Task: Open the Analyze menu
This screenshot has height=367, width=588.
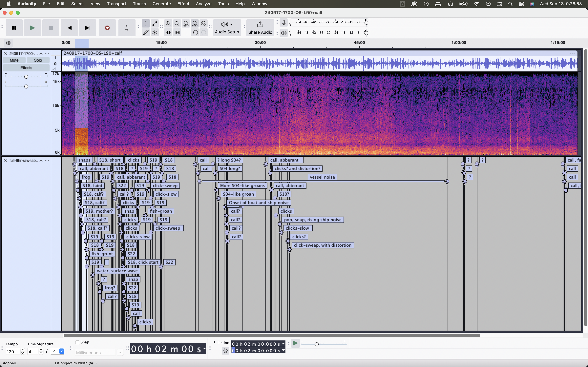Action: pos(203,4)
